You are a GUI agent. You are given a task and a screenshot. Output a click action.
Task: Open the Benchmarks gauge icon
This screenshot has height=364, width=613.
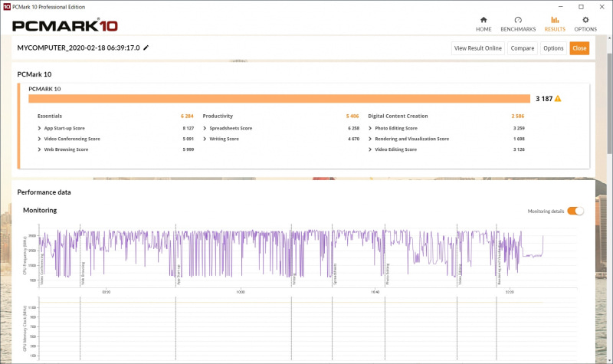518,20
